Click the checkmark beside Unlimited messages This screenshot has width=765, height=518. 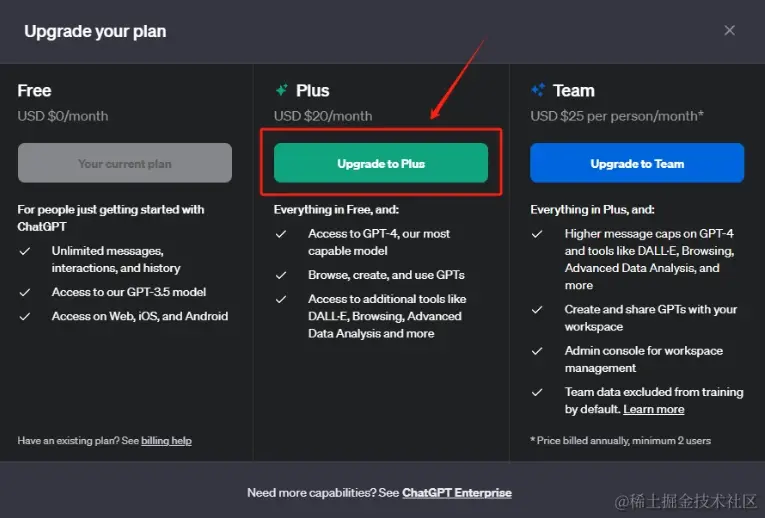pos(24,251)
